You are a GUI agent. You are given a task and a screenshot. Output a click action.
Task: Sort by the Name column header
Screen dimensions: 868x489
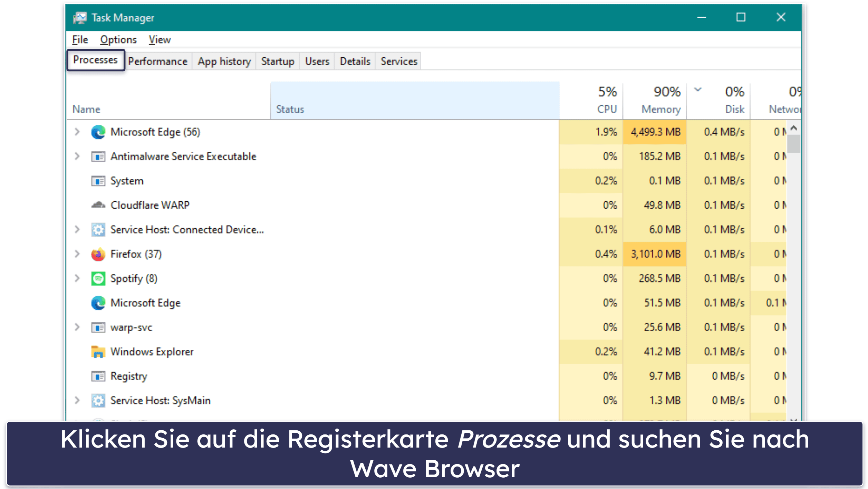(x=168, y=101)
